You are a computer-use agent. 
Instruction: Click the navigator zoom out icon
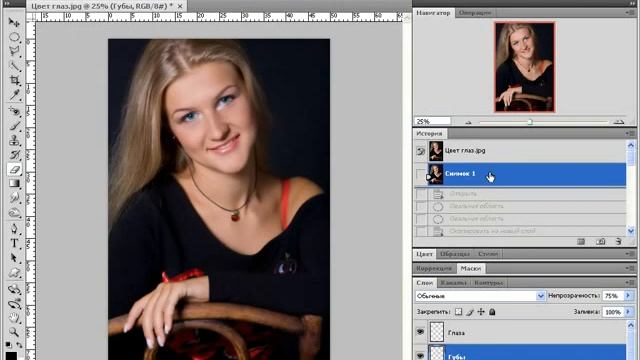click(x=468, y=122)
